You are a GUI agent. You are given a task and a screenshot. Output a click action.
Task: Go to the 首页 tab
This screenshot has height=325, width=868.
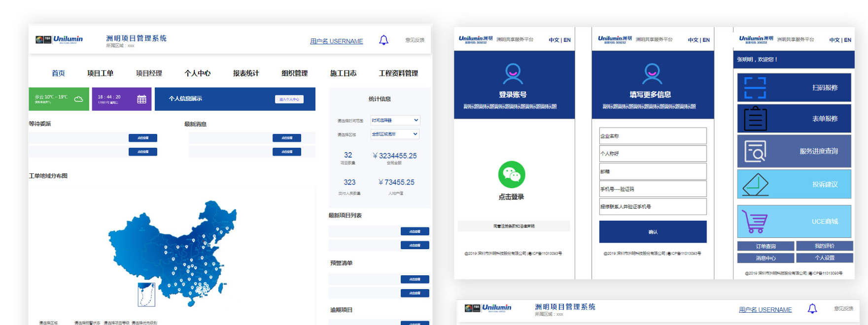58,73
